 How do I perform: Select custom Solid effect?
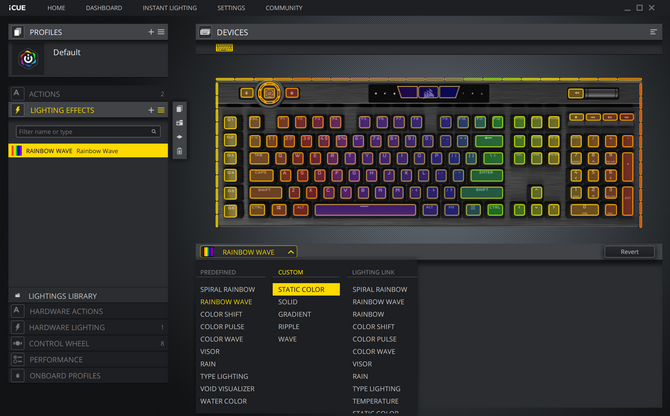click(288, 302)
